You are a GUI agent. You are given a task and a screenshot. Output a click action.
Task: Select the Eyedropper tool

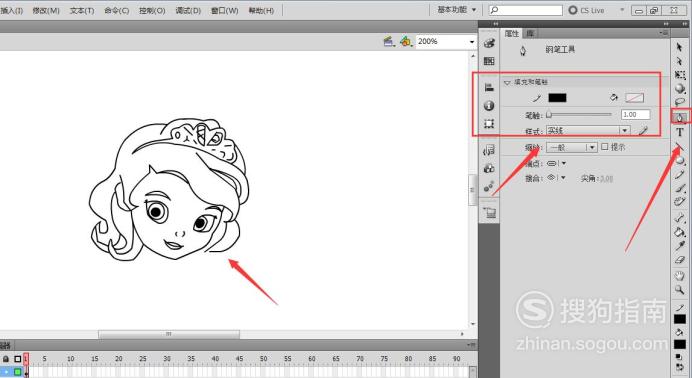coord(680,246)
